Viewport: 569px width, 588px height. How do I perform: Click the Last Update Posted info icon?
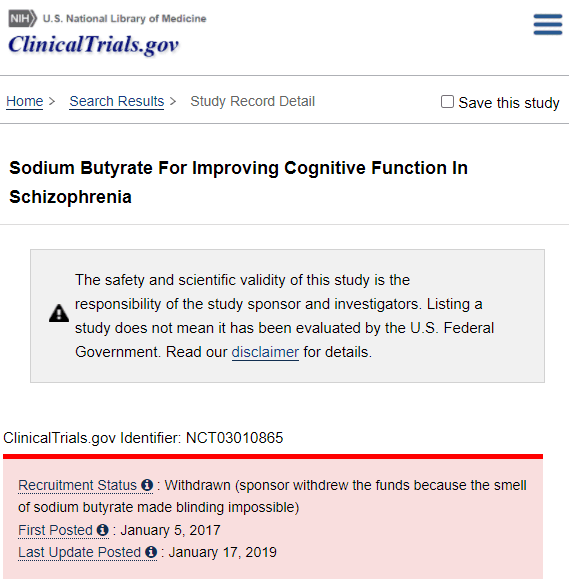click(151, 552)
